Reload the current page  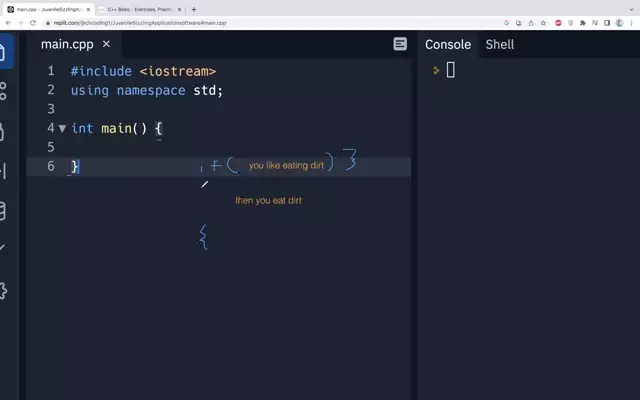[x=33, y=23]
